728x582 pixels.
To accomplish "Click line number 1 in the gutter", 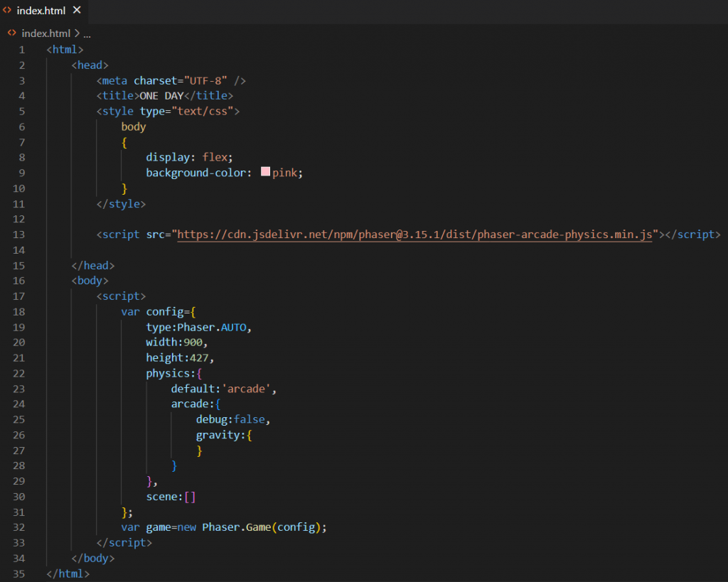I will [22, 50].
